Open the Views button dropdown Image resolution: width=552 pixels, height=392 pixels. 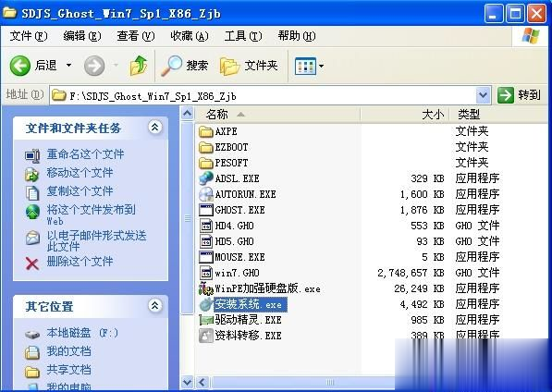tap(321, 66)
